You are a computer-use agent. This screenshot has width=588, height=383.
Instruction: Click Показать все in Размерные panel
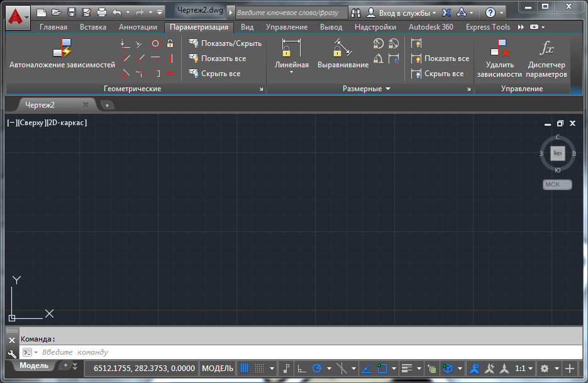(x=440, y=58)
